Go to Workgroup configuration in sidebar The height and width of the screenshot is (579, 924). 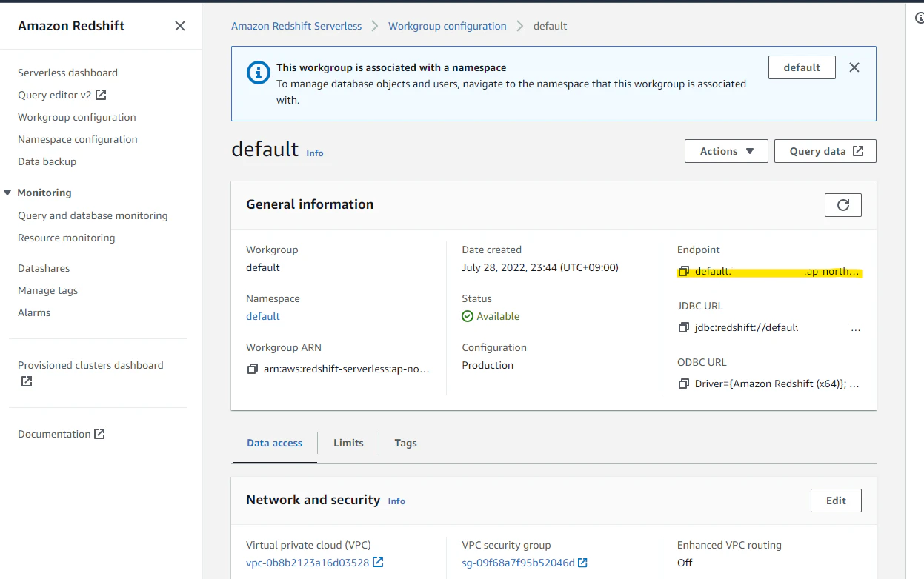click(77, 117)
